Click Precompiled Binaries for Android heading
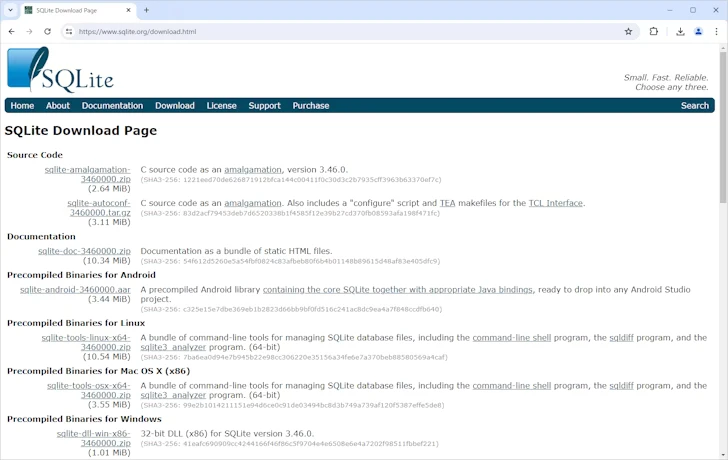728x460 pixels. click(x=81, y=275)
